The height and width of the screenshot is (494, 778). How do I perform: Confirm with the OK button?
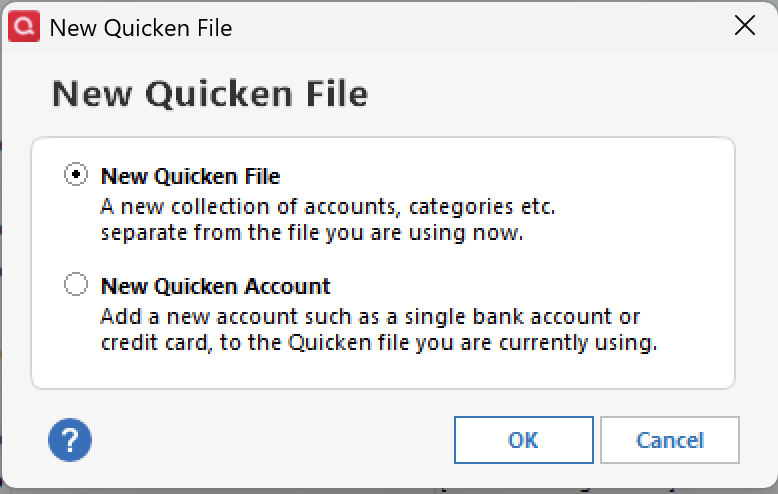tap(523, 440)
